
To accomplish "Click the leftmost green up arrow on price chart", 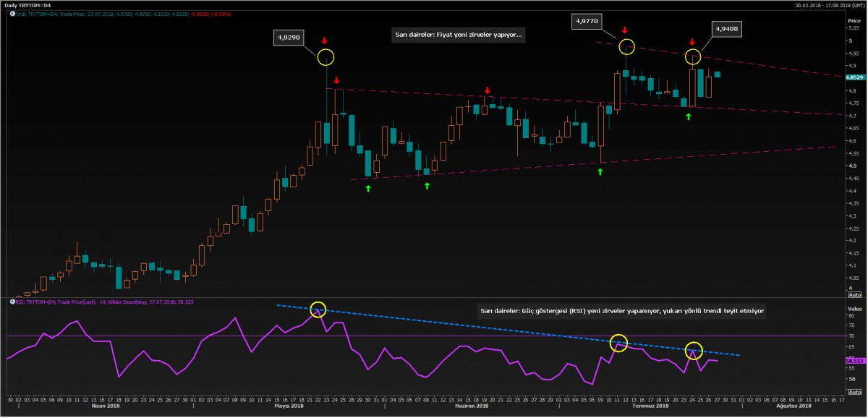I will click(368, 189).
